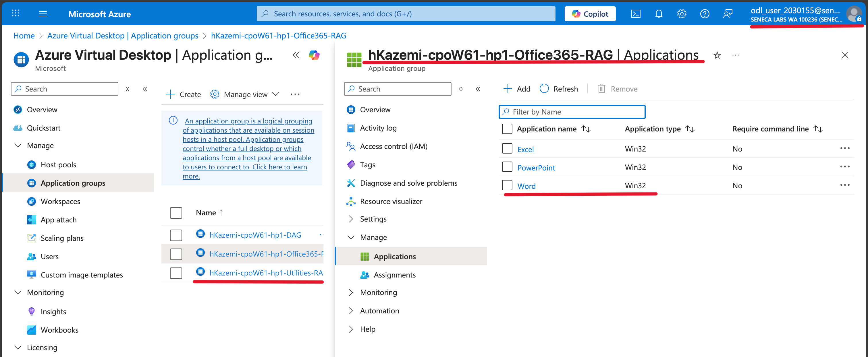Clear the left menu search with X

click(127, 89)
